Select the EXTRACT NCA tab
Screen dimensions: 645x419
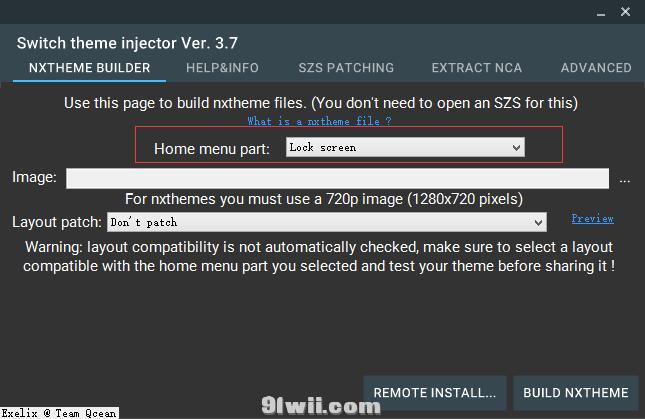(x=477, y=68)
